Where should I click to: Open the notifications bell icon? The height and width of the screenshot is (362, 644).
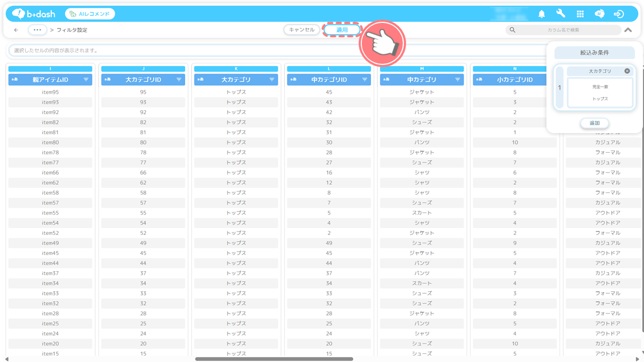[x=541, y=14]
